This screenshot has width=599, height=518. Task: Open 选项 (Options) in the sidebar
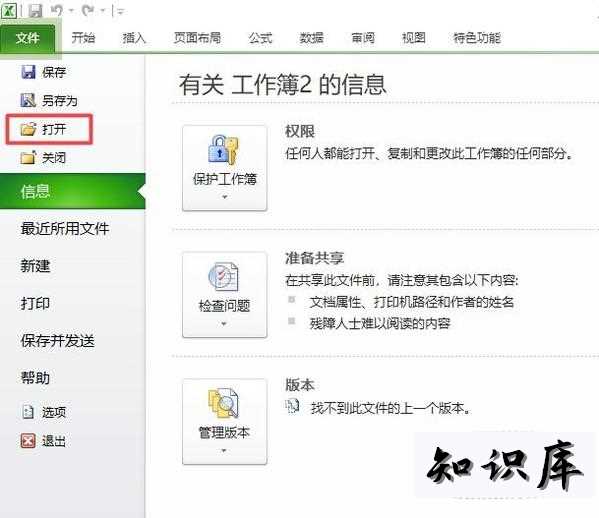[x=44, y=412]
